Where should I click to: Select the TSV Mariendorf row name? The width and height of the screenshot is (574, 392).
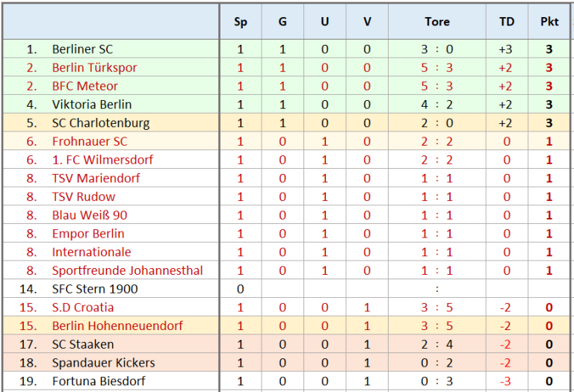point(96,178)
